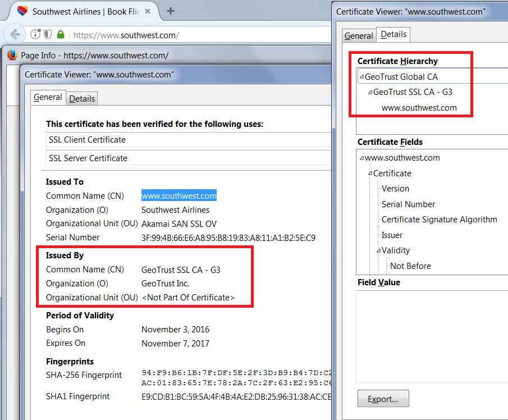508x420 pixels.
Task: Collapse the GeoTrust Global CA hierarchy node arrow
Action: pos(361,77)
